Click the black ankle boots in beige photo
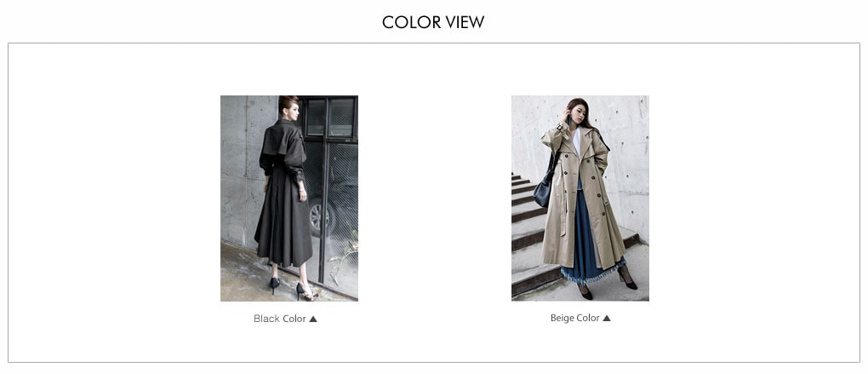 606,283
